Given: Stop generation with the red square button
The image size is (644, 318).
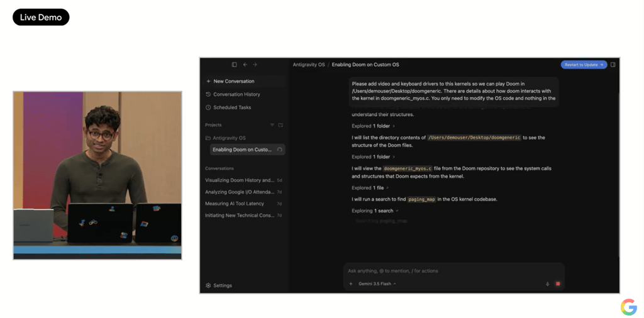Looking at the screenshot, I should pyautogui.click(x=558, y=283).
